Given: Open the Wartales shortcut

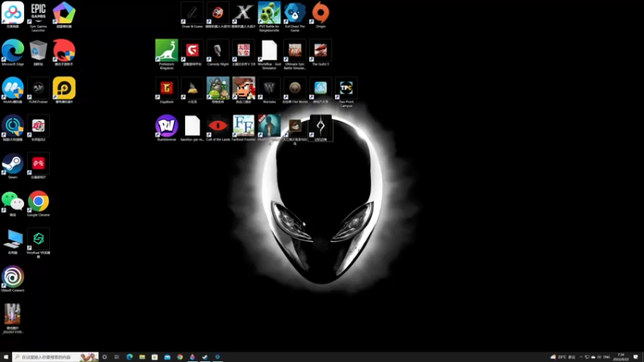Looking at the screenshot, I should (x=269, y=90).
